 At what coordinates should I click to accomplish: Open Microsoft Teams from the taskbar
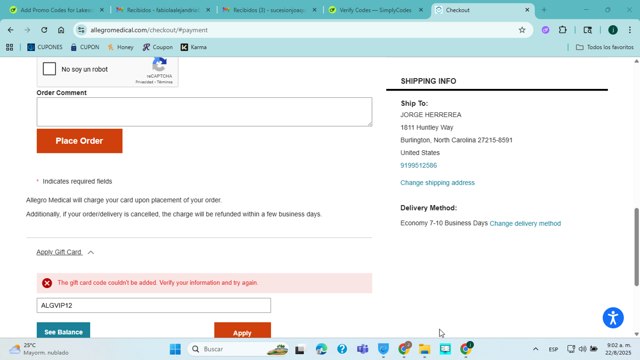pyautogui.click(x=362, y=349)
